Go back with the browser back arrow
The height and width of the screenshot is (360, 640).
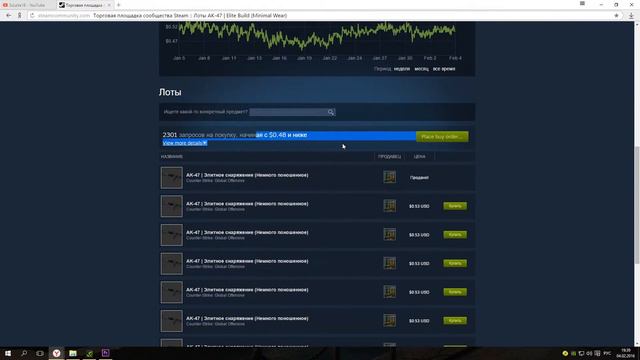pos(9,16)
